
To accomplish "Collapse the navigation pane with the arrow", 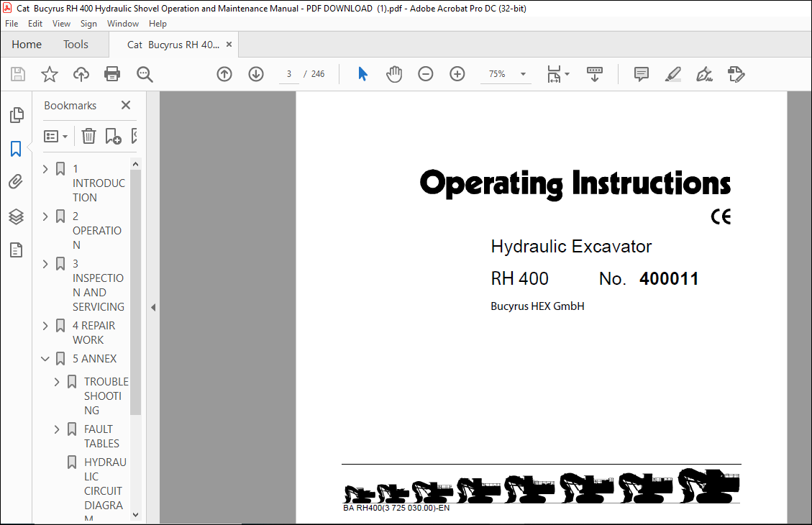I will coord(153,308).
